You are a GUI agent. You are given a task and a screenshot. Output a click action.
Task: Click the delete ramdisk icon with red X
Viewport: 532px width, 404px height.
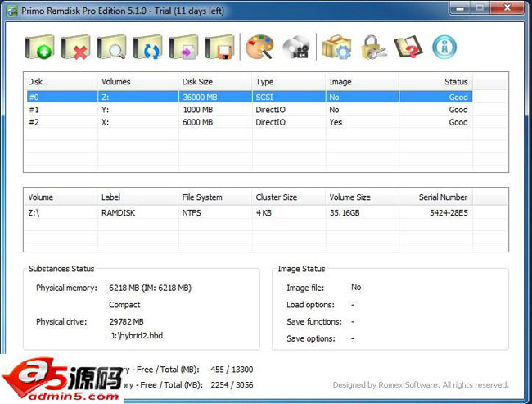(75, 47)
